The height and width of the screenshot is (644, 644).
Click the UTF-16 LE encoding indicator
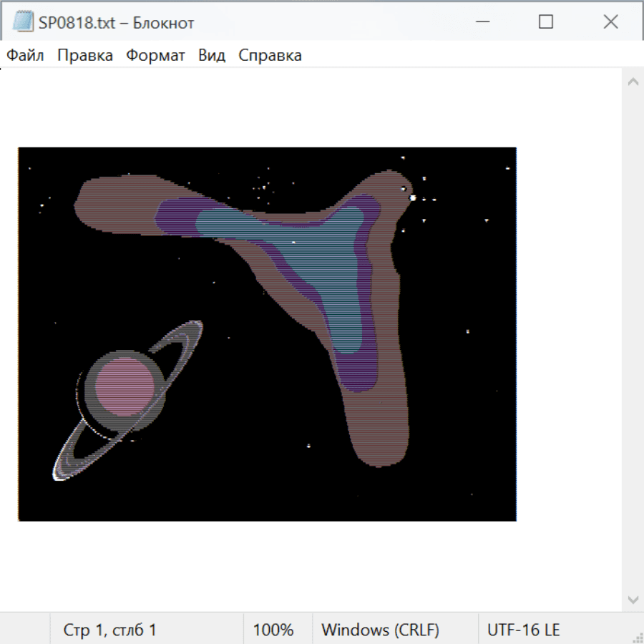pyautogui.click(x=523, y=630)
